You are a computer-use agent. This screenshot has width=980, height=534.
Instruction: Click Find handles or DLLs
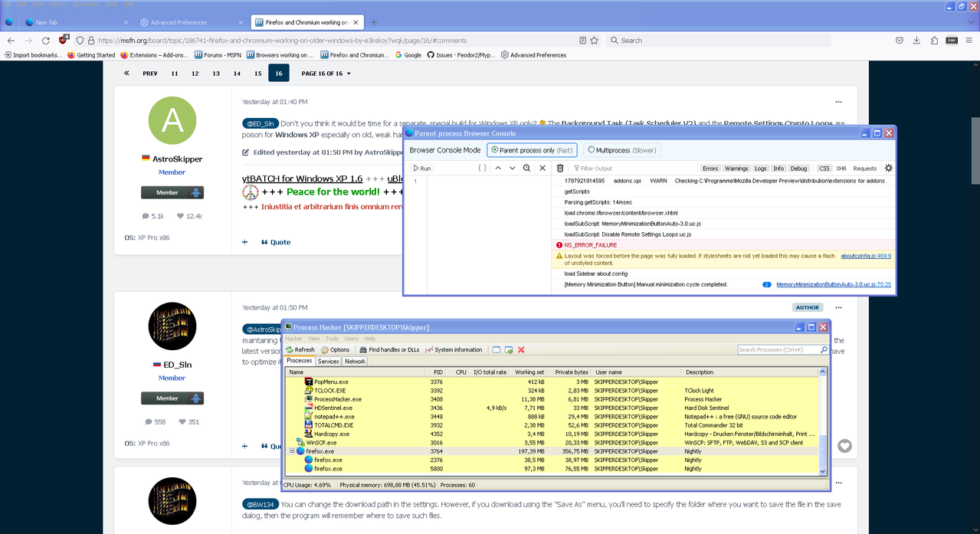(388, 349)
